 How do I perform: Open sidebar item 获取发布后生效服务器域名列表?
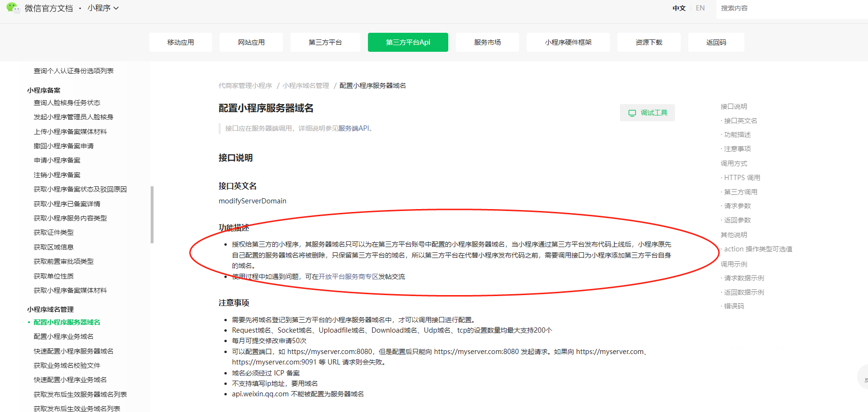coord(80,394)
